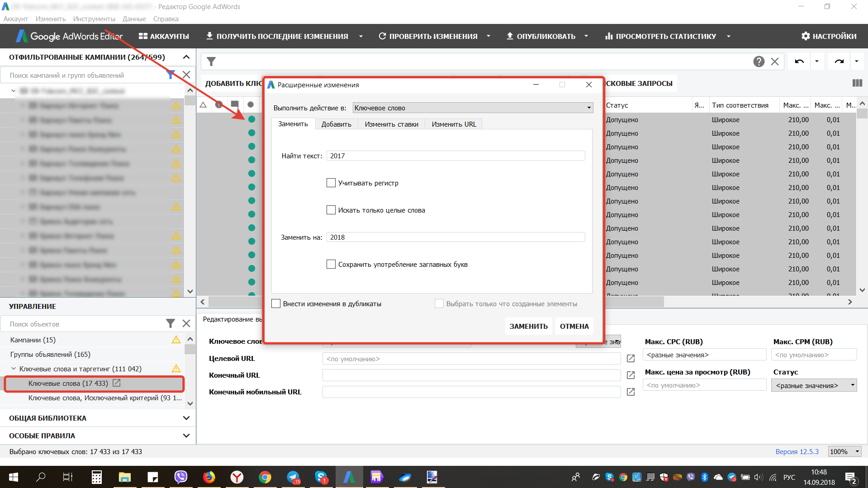Image resolution: width=868 pixels, height=488 pixels.
Task: Open Firefox from the taskbar
Action: pos(209,477)
